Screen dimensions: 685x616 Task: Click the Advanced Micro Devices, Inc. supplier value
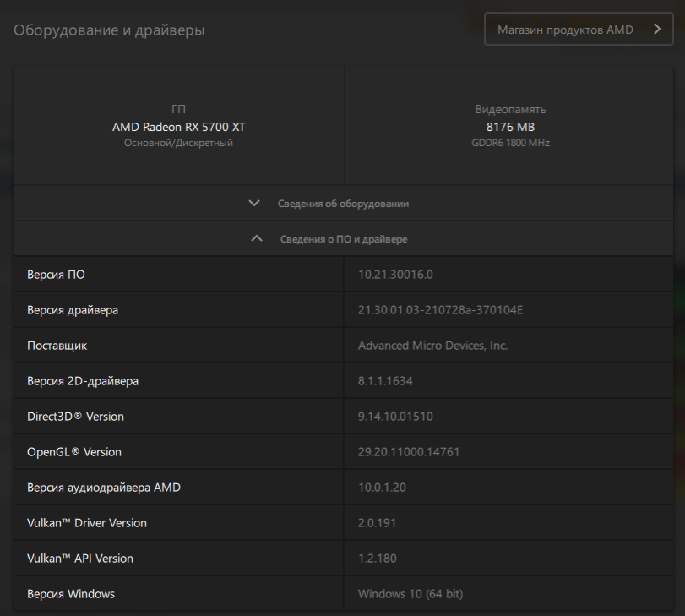point(432,346)
